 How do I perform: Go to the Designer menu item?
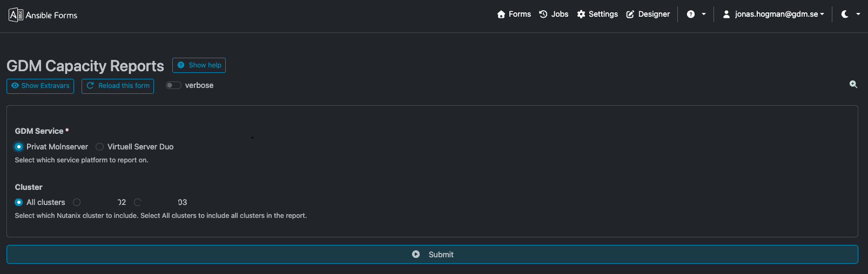(x=654, y=15)
